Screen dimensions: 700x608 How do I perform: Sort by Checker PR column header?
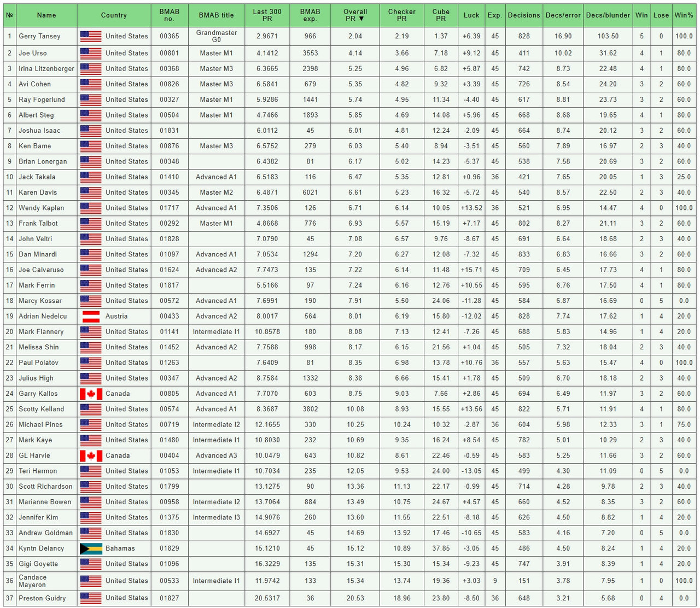tap(401, 15)
